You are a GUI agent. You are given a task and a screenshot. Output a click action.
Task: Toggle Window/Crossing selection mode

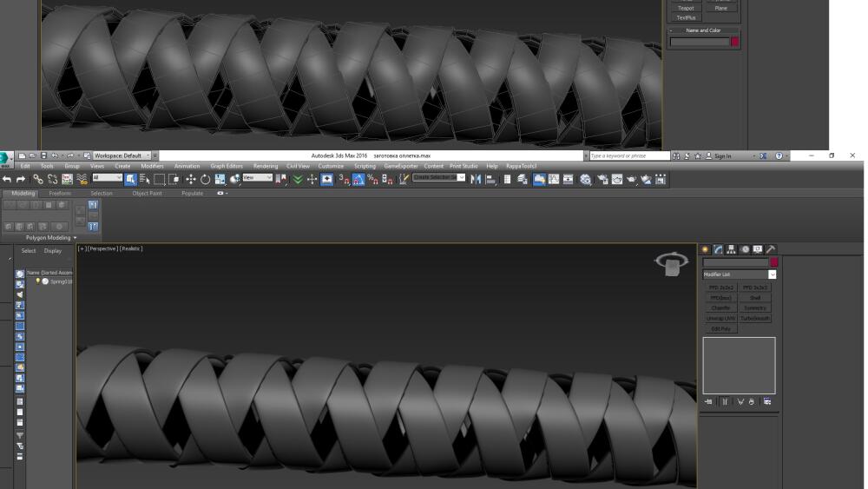coord(174,179)
